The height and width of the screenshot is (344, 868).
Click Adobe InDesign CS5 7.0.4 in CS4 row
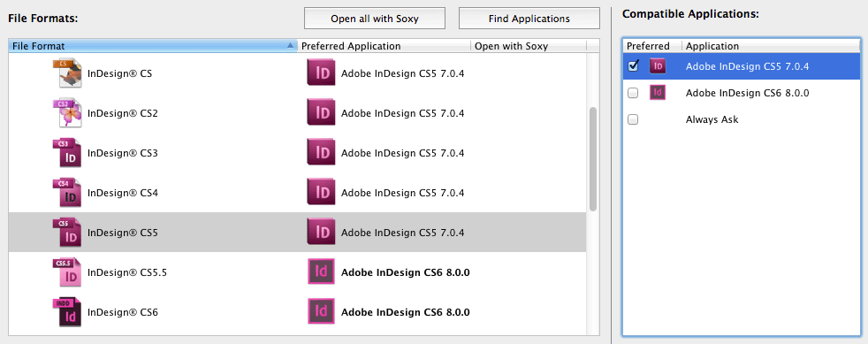pyautogui.click(x=403, y=194)
